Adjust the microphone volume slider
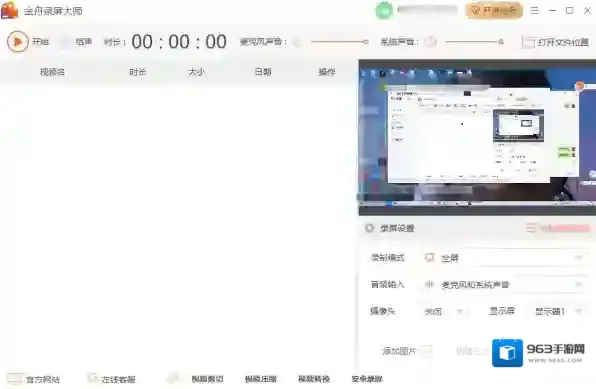The image size is (596, 389). 339,42
